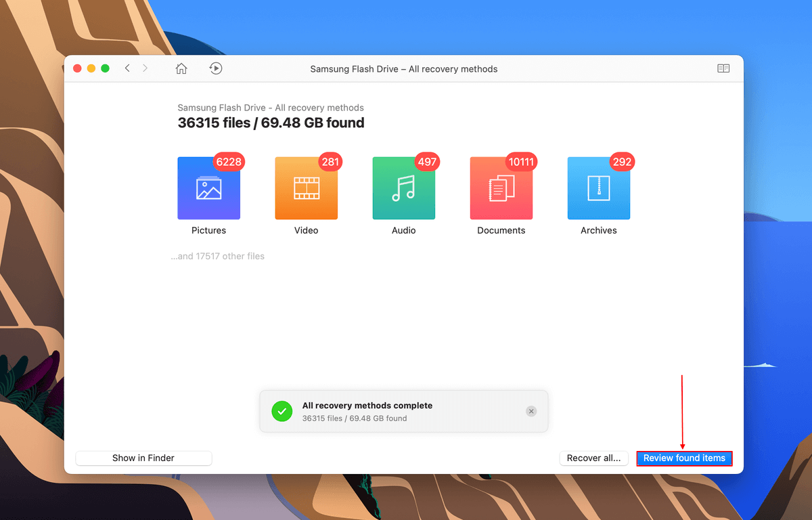The height and width of the screenshot is (520, 812).
Task: Click the subtitle 'Samsung Flash Drive - All recovery methods'
Action: coord(271,108)
